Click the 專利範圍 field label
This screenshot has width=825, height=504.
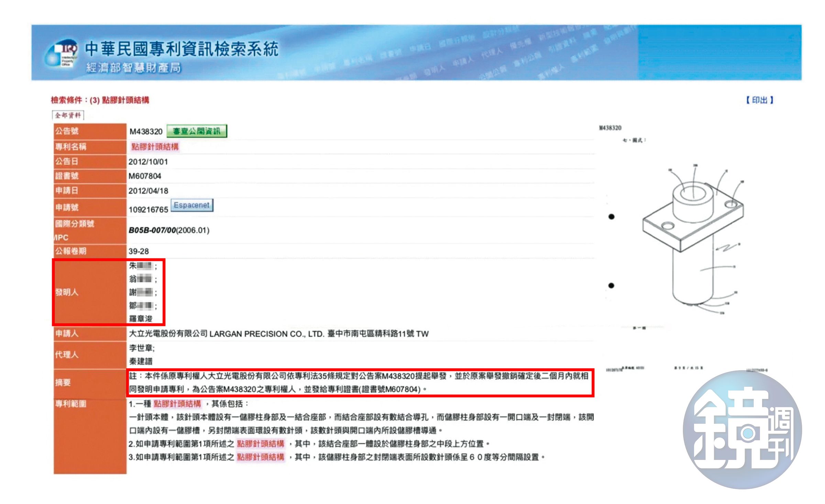coord(71,404)
